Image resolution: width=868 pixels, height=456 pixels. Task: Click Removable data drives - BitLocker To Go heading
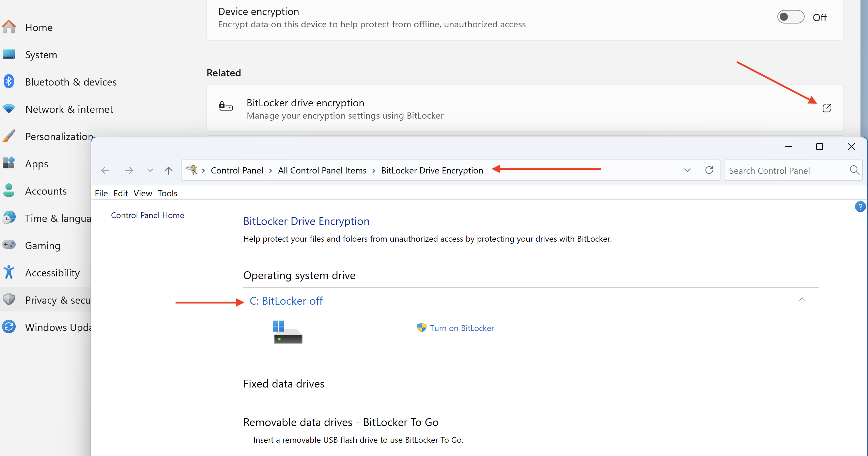pos(341,422)
